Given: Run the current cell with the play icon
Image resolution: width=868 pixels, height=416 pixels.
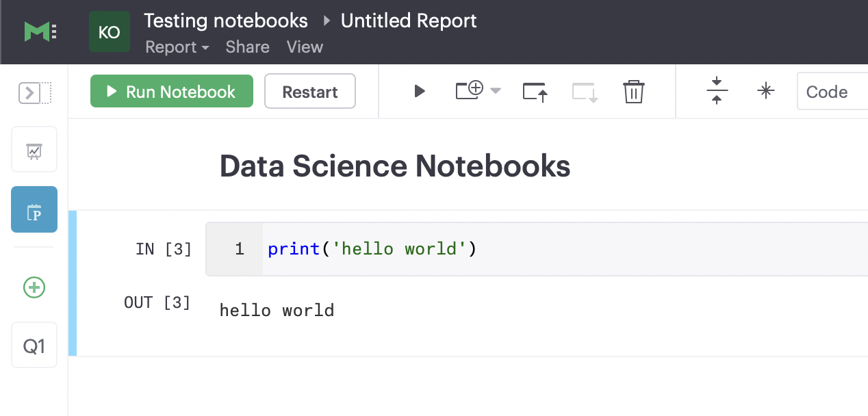Looking at the screenshot, I should 419,91.
